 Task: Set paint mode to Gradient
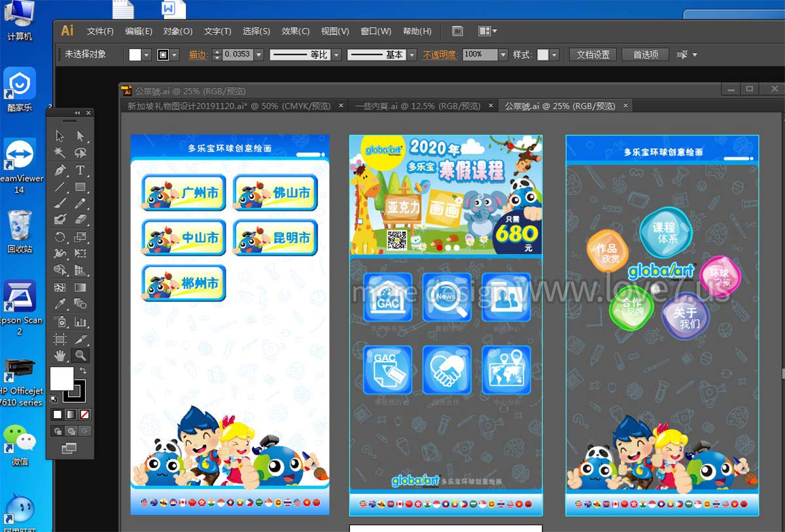(71, 414)
